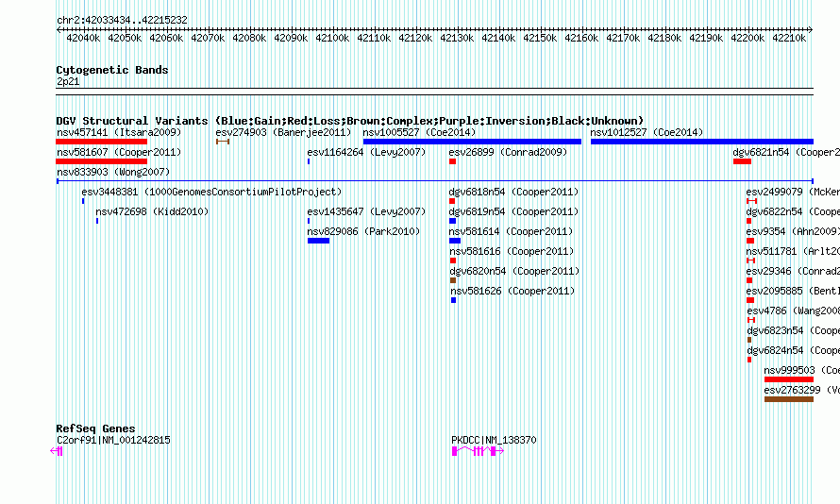Open C2orf91|NM_001242815 gene label
This screenshot has height=504, width=840.
coord(113,440)
